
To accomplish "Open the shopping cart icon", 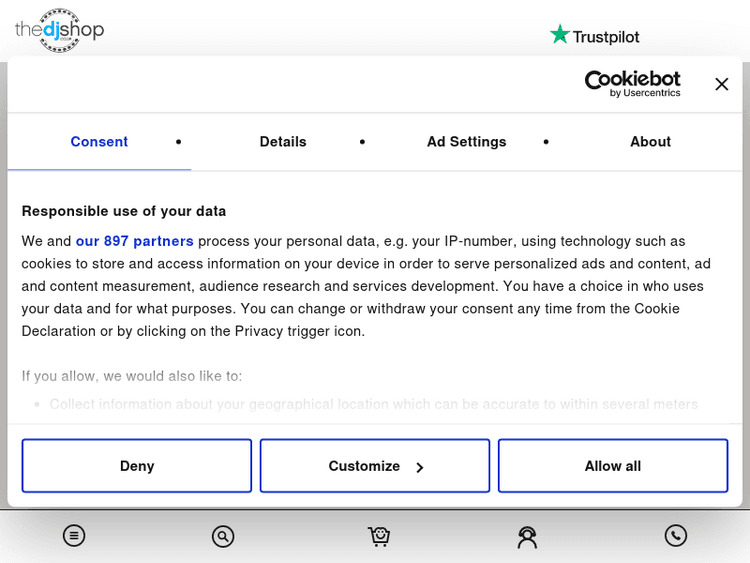I will [379, 536].
